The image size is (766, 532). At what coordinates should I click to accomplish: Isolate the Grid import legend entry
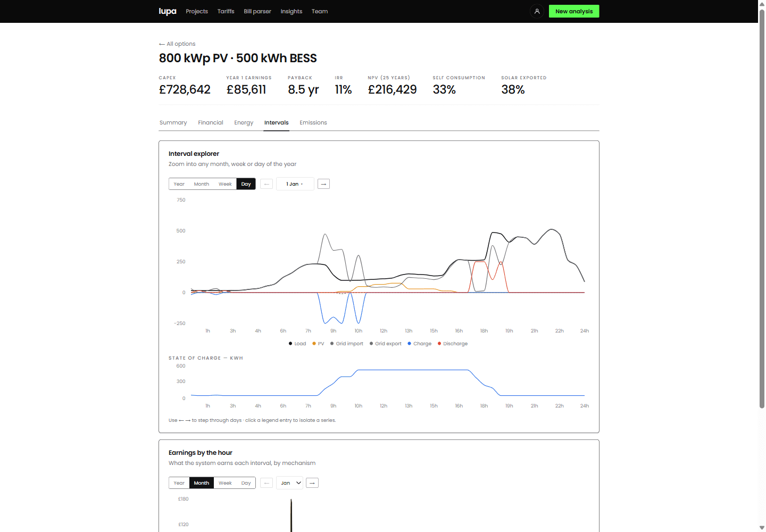pos(347,344)
